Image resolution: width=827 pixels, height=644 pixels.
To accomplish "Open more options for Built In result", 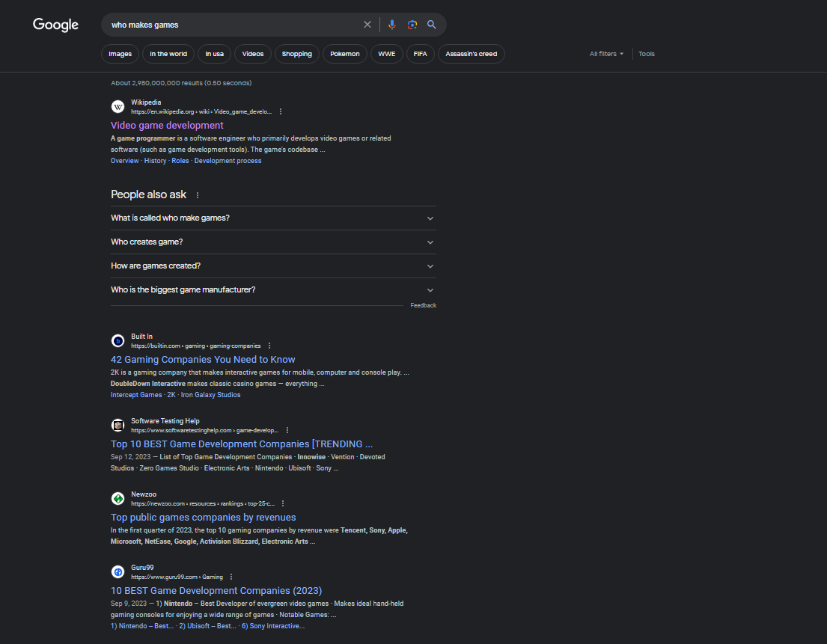I will point(269,346).
